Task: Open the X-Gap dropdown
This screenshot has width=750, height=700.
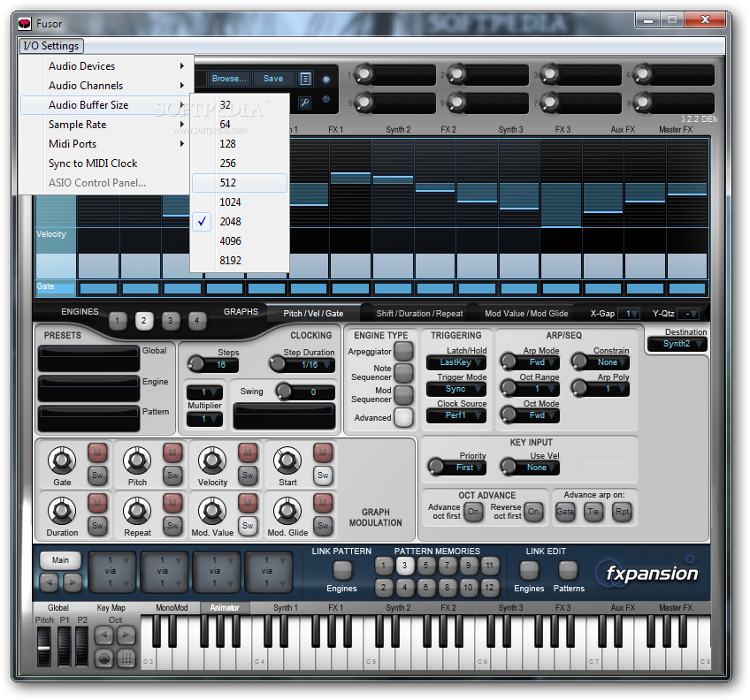Action: point(629,314)
